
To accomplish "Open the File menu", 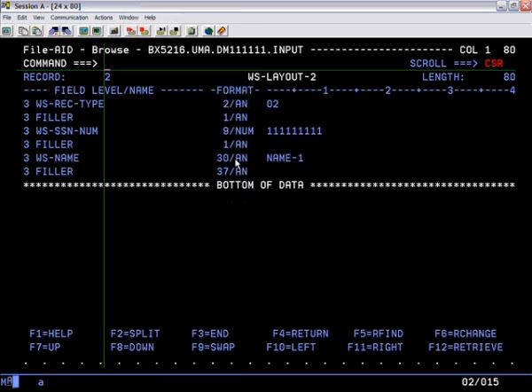I will 7,18.
